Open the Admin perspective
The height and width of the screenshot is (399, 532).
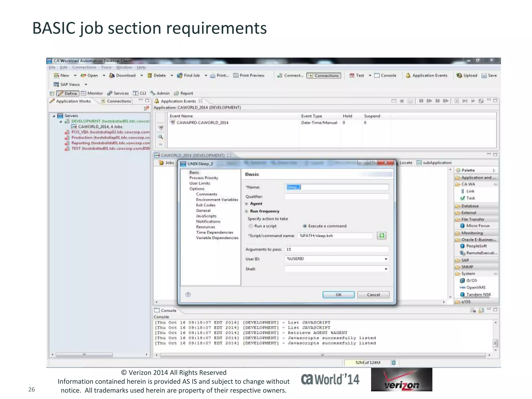coord(160,93)
